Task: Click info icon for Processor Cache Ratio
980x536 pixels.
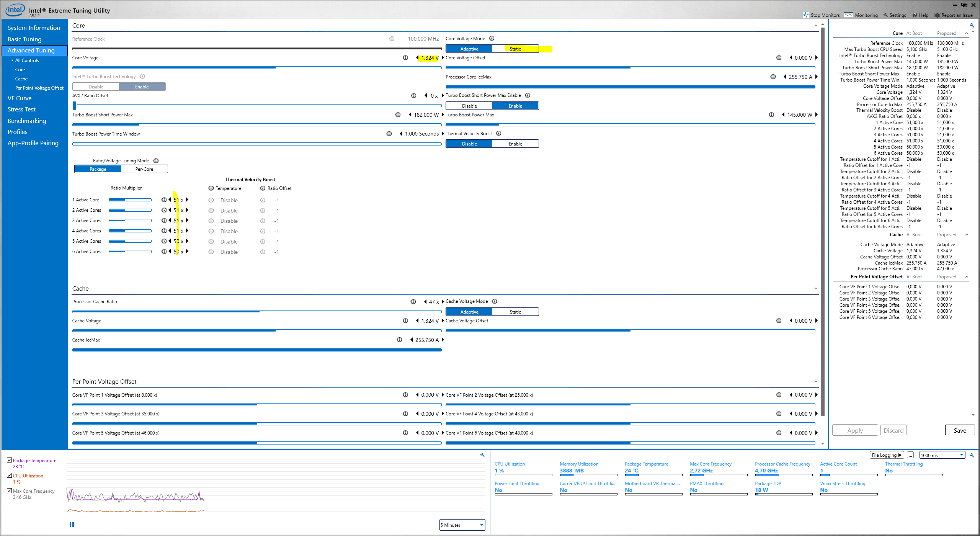Action: (413, 302)
